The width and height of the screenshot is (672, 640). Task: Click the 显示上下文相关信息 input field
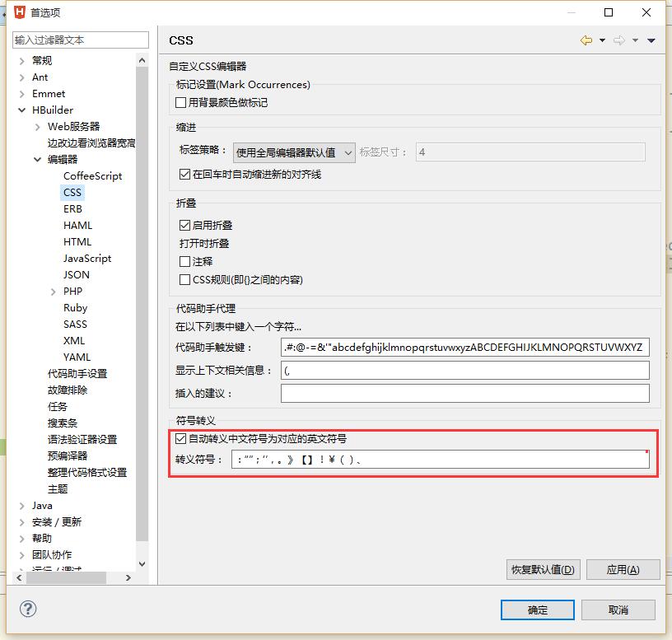[465, 371]
